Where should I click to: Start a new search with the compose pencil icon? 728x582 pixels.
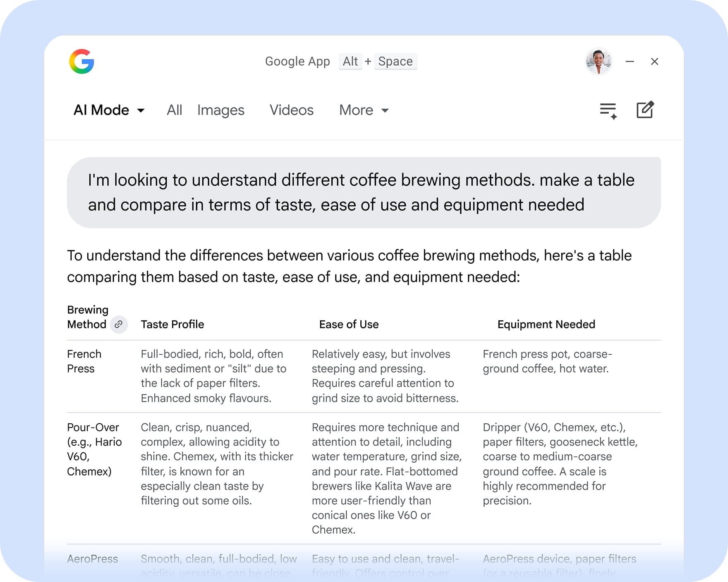coord(645,110)
